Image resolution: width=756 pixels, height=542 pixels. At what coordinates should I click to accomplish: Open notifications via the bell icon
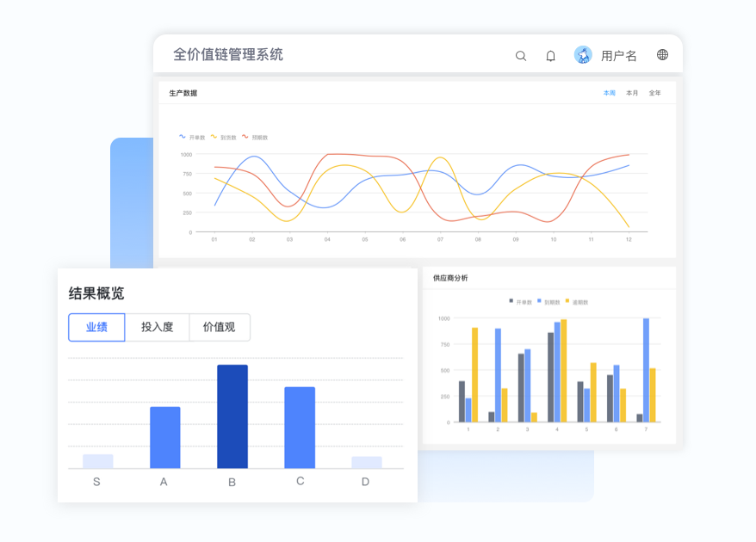pyautogui.click(x=550, y=56)
